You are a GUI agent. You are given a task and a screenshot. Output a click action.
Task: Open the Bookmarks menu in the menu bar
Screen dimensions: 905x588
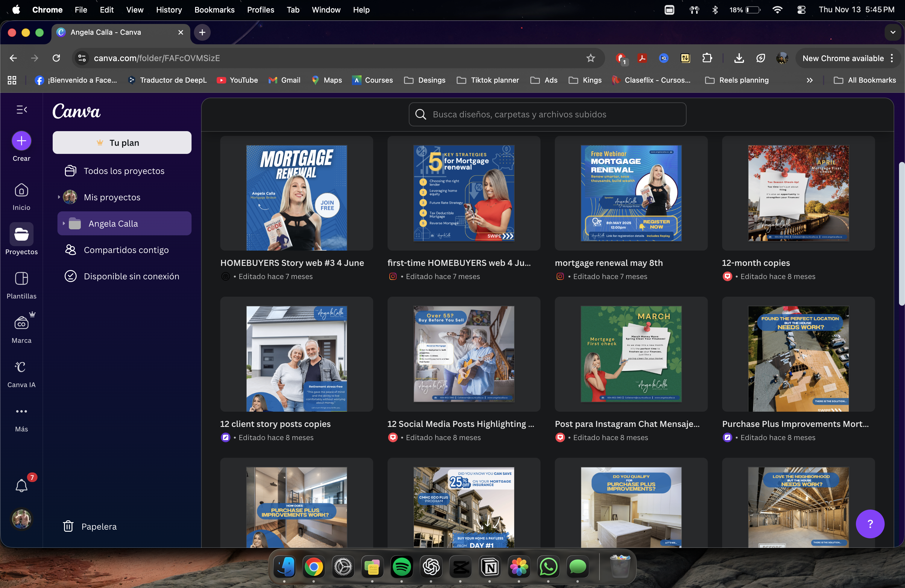point(214,10)
